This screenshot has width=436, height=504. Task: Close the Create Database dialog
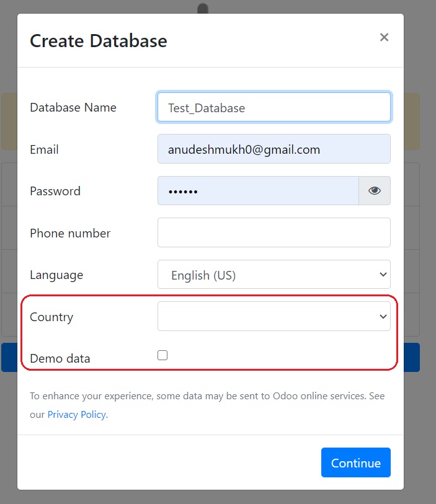tap(384, 37)
